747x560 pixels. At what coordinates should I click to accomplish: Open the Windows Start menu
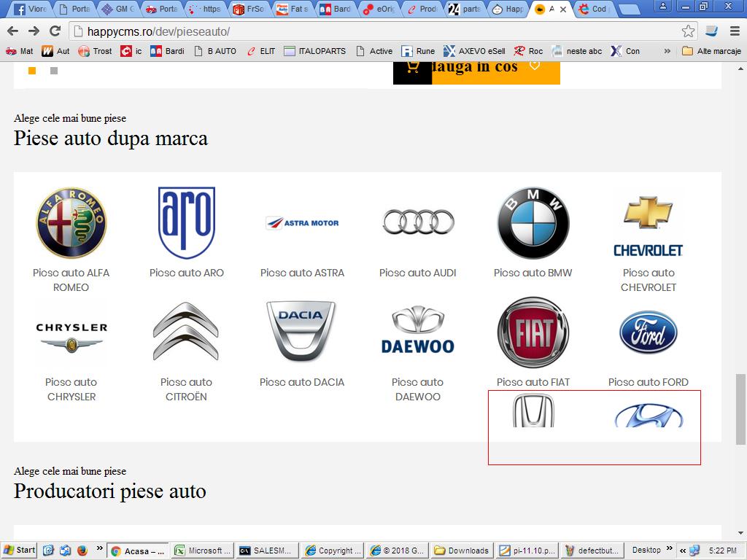tap(19, 551)
